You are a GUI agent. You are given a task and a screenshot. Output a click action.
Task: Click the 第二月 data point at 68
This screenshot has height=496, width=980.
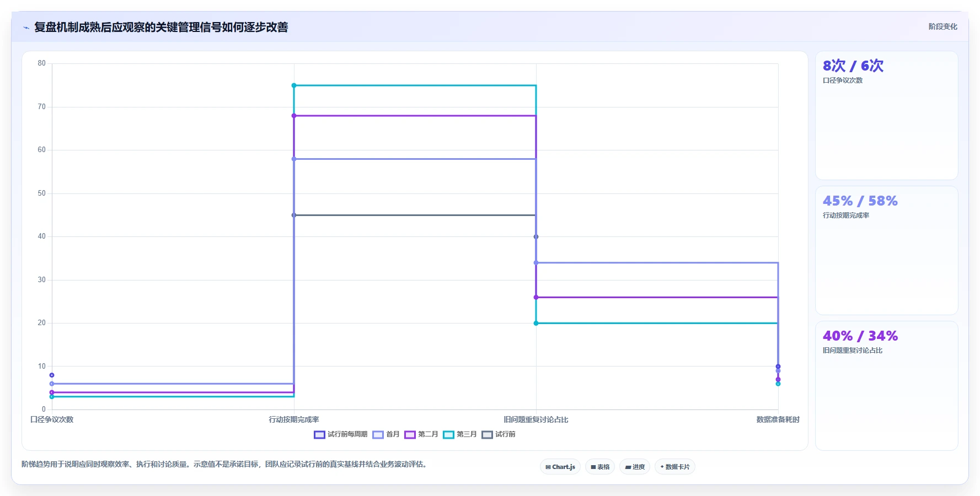coord(294,116)
